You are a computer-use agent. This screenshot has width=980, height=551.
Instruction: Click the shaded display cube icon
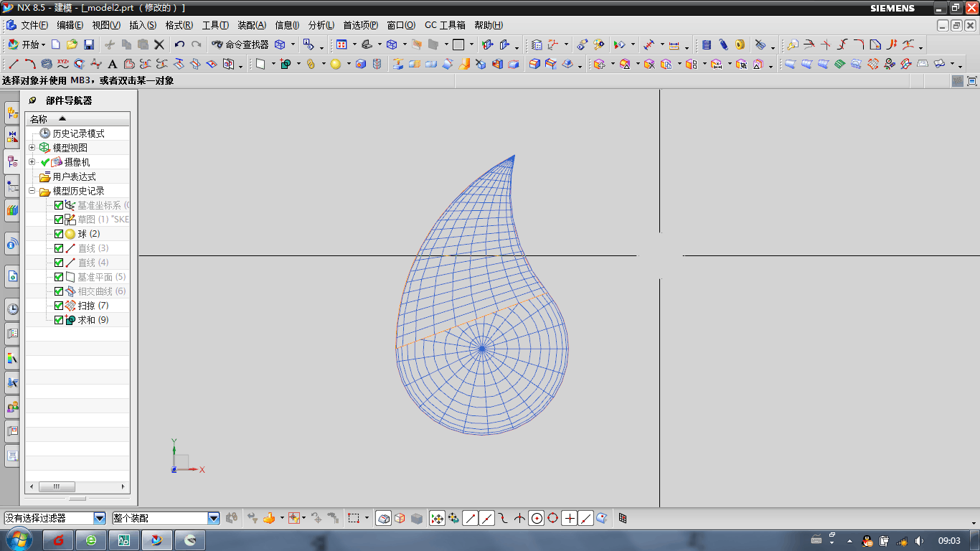click(x=417, y=518)
